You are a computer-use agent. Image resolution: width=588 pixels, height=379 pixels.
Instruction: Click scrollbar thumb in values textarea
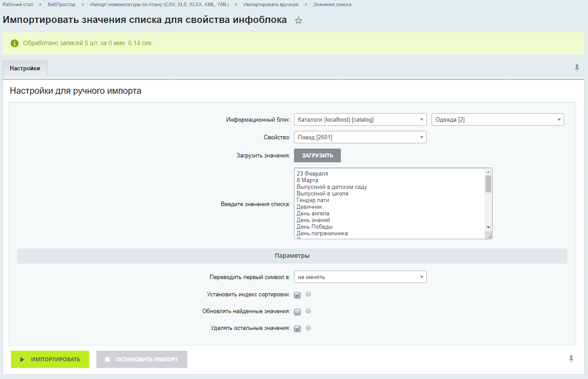pyautogui.click(x=488, y=184)
